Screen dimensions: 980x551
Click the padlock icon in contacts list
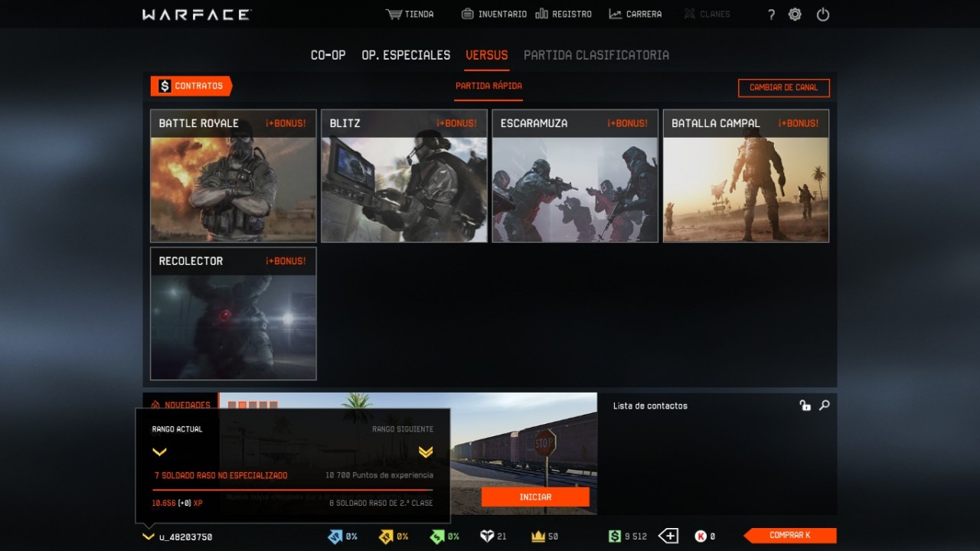point(805,406)
